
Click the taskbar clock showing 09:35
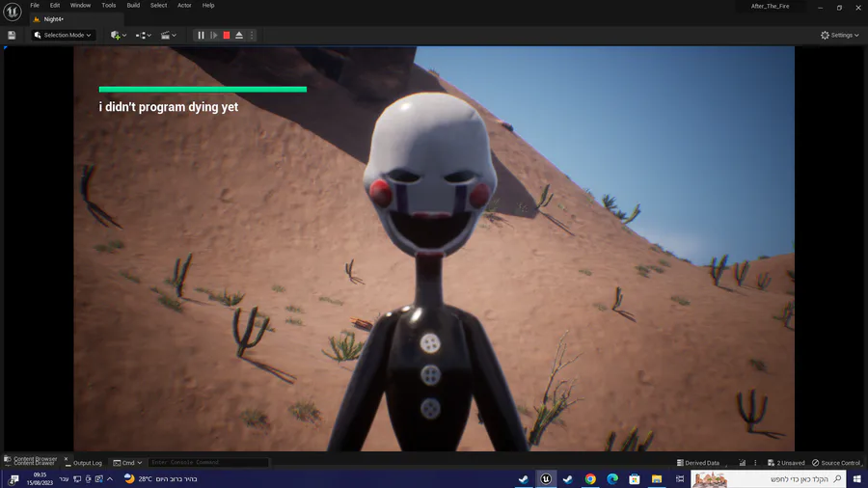[x=40, y=479]
